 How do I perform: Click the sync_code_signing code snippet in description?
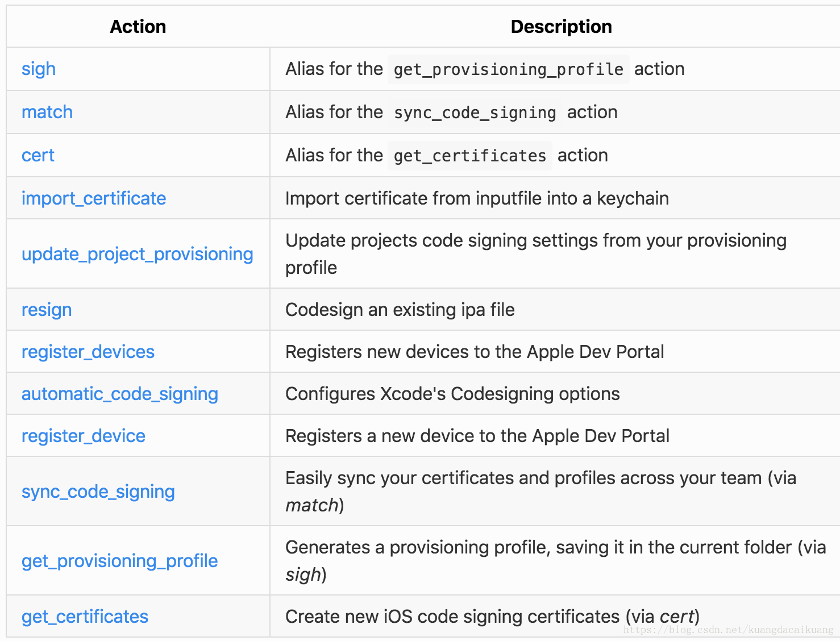pyautogui.click(x=475, y=113)
